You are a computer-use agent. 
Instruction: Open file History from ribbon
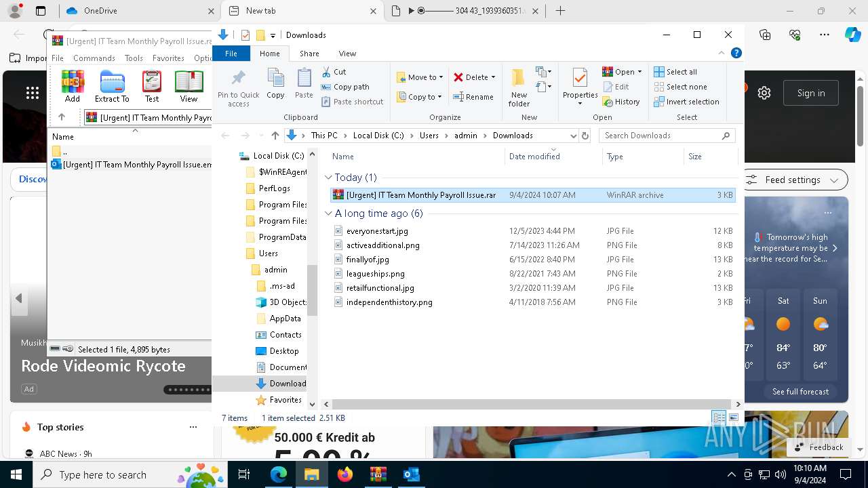[620, 102]
